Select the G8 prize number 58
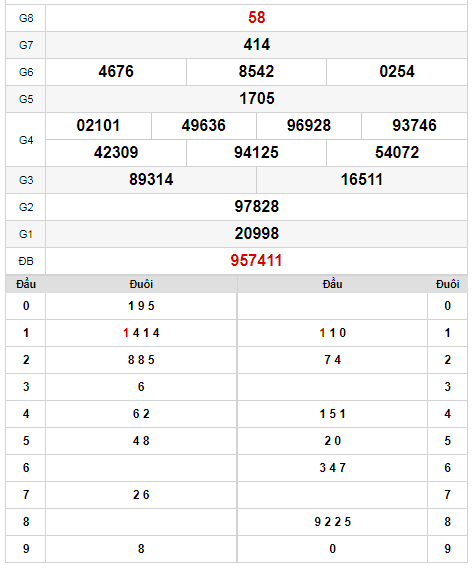The height and width of the screenshot is (568, 473). pos(256,17)
